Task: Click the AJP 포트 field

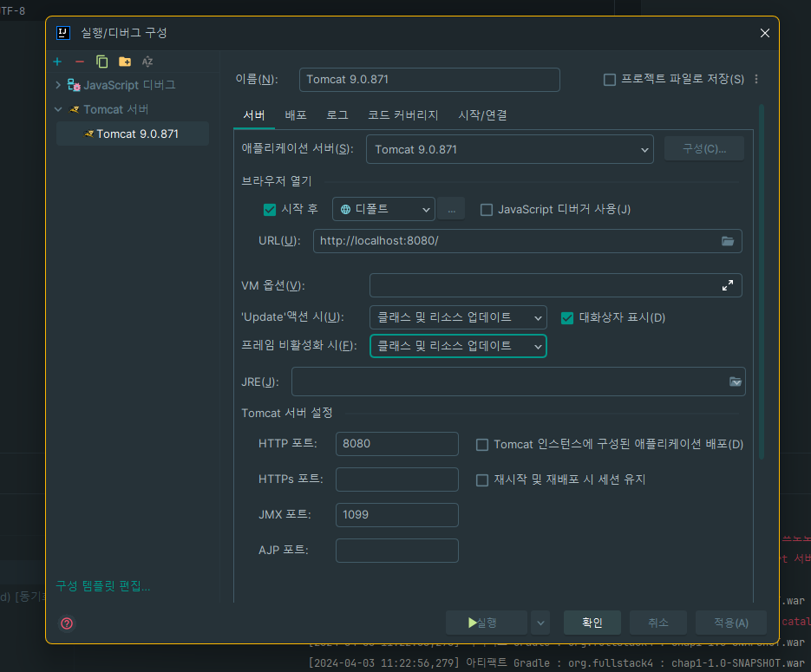Action: (x=396, y=551)
